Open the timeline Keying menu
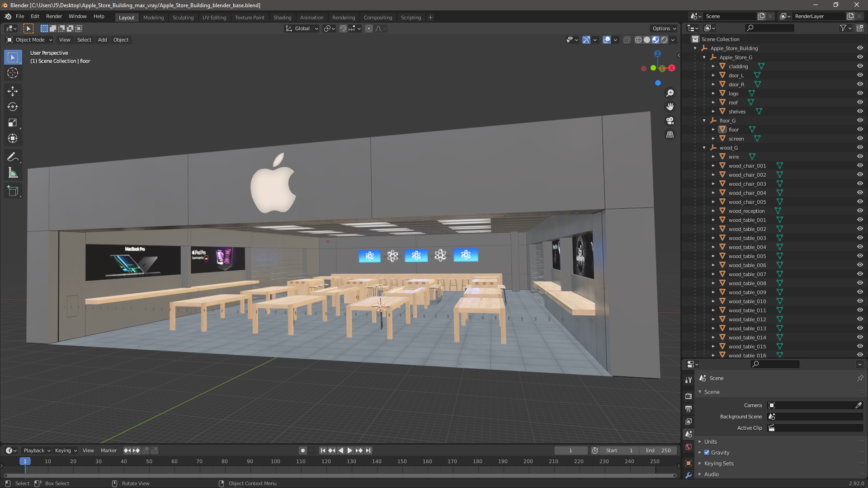This screenshot has width=868, height=488. tap(66, 450)
